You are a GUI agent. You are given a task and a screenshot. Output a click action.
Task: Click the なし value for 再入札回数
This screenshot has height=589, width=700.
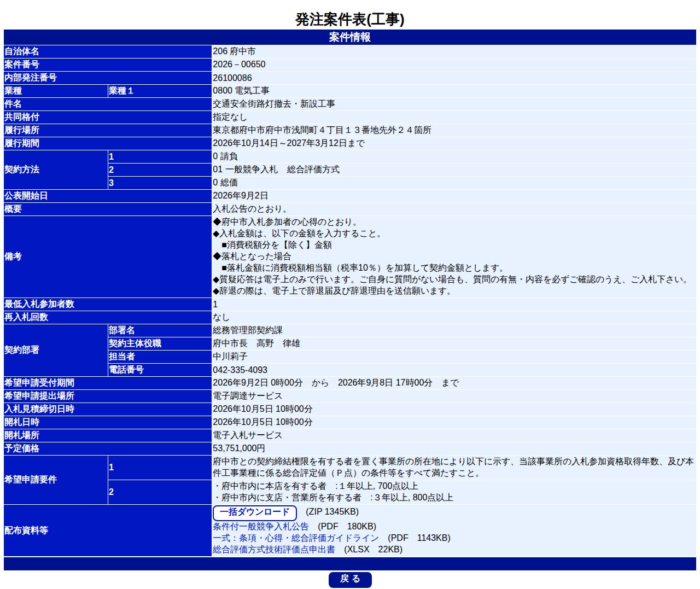221,317
